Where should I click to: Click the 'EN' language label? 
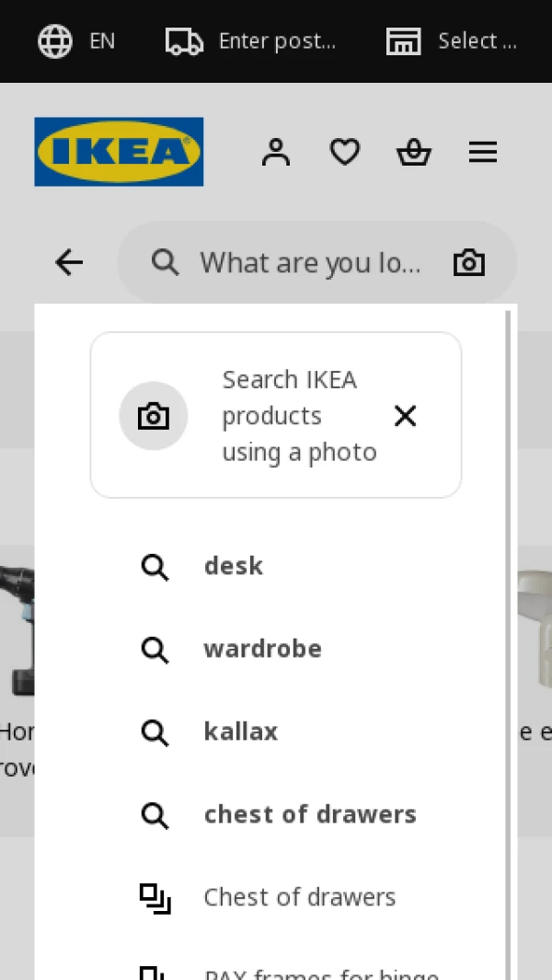point(102,41)
